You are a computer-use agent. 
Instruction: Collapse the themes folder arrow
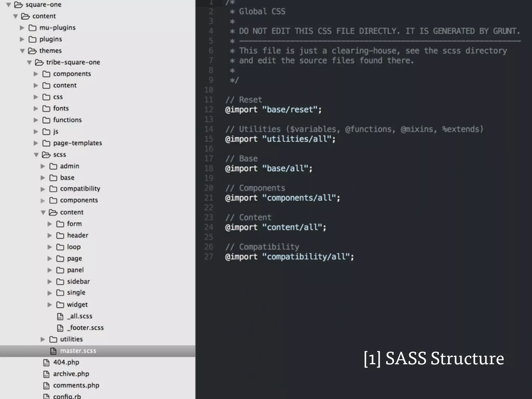click(x=22, y=51)
